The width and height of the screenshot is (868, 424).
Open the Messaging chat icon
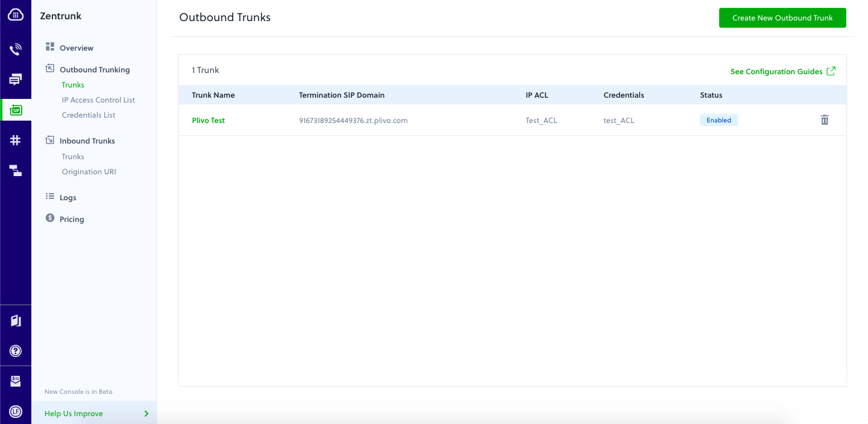coord(16,79)
